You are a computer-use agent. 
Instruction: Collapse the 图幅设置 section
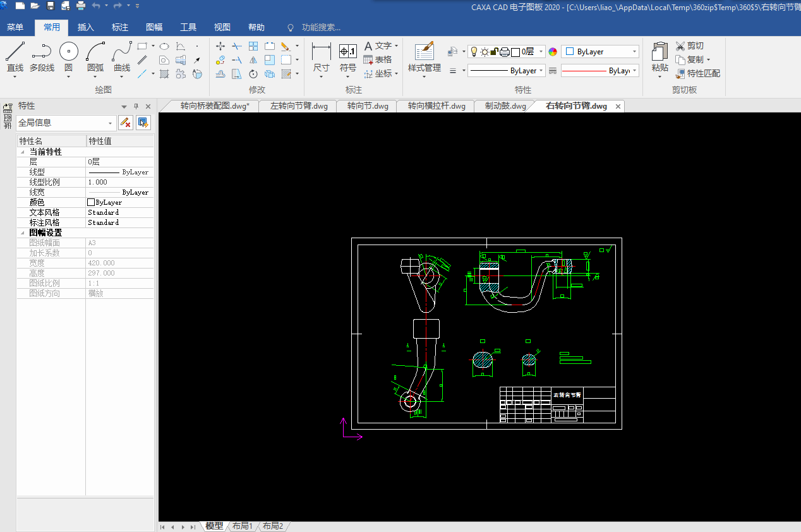23,233
